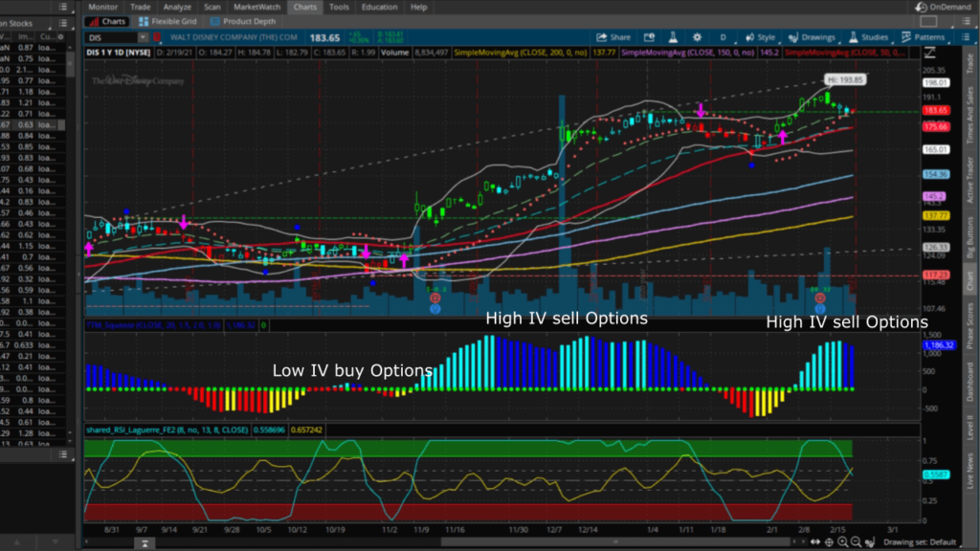
Task: Open the Education tab
Action: click(x=379, y=7)
